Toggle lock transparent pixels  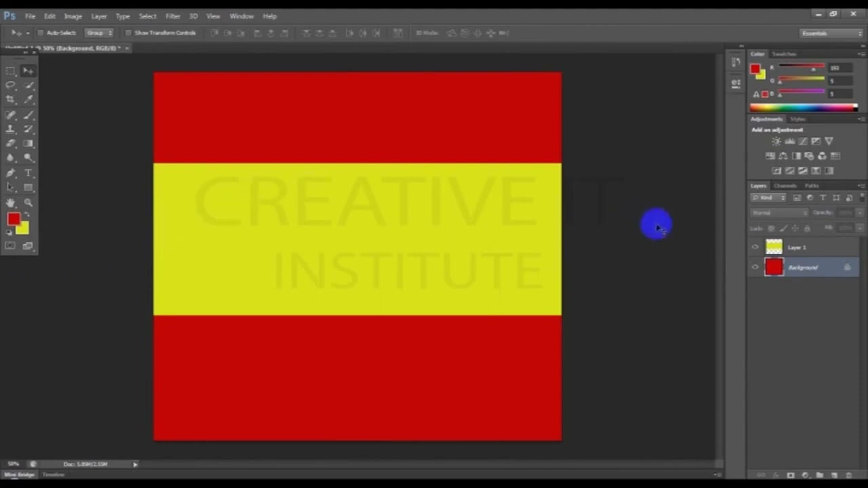click(x=771, y=228)
